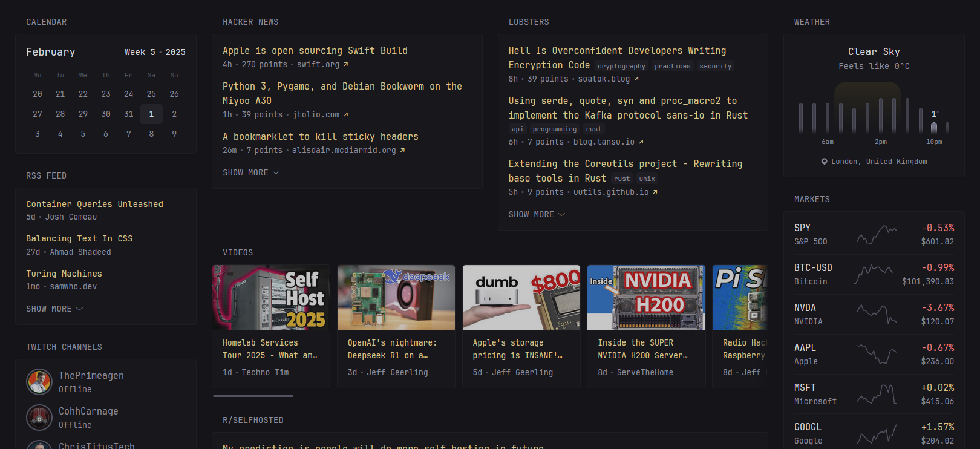Click the SPY market chart sparkline
The height and width of the screenshot is (449, 980).
pos(877,234)
